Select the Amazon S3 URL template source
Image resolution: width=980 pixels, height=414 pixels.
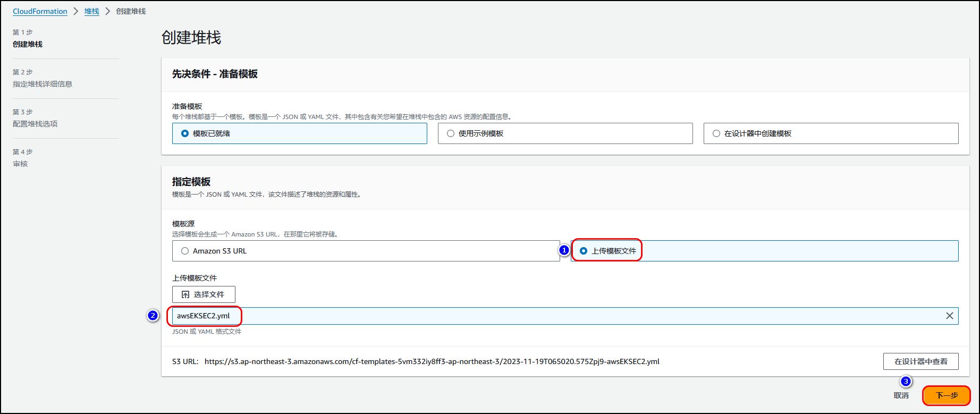366,251
